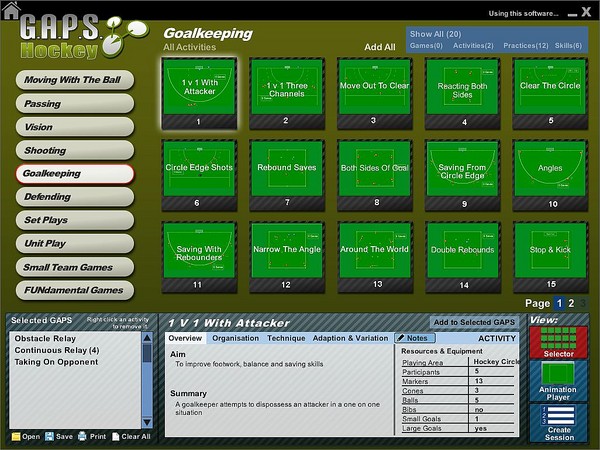Launch the Animation Player
The width and height of the screenshot is (600, 450).
click(x=560, y=379)
